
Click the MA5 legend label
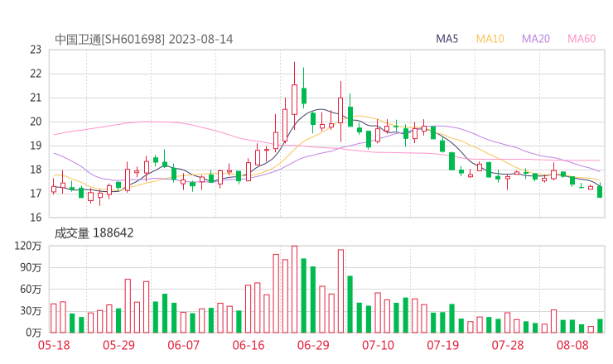[x=446, y=39]
